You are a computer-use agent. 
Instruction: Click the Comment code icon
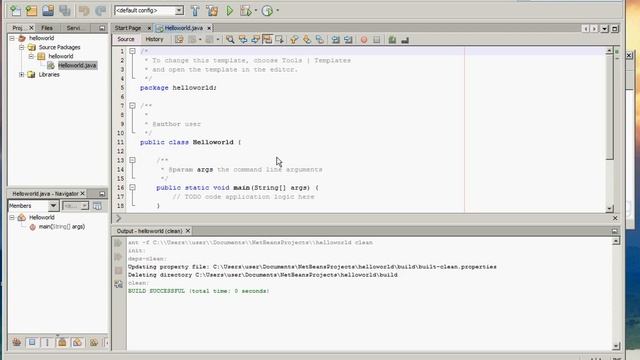[x=392, y=40]
